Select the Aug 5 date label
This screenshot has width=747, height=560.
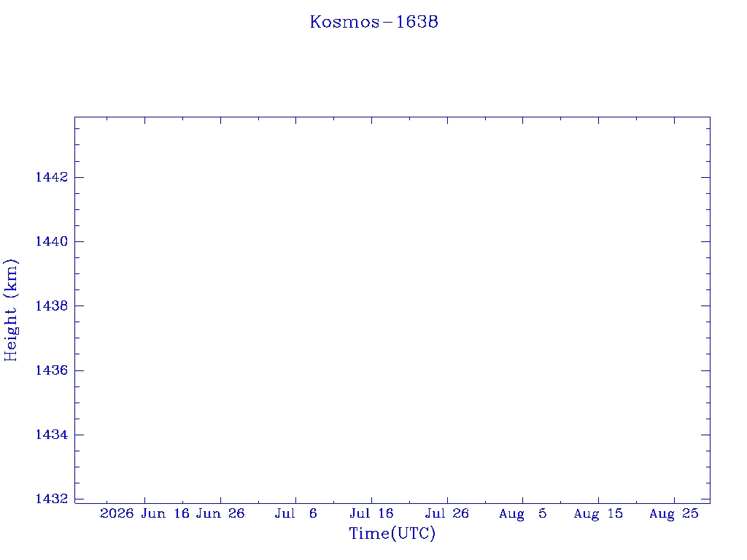pos(522,513)
